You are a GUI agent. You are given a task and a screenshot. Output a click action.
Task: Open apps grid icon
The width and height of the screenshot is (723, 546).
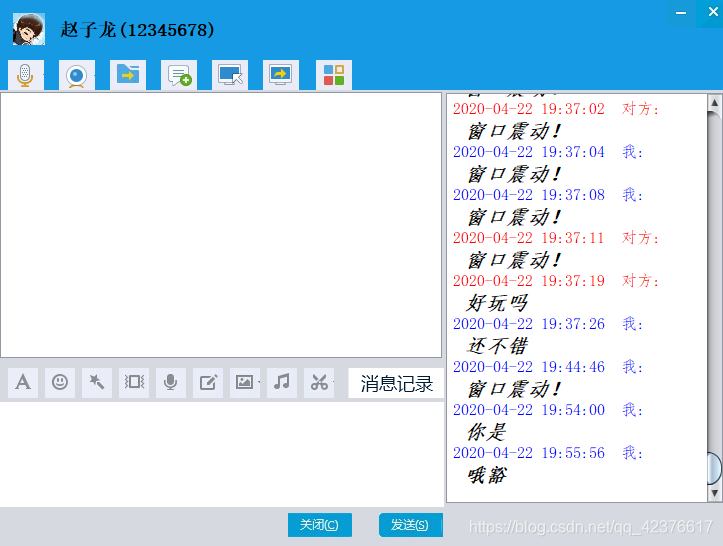coord(334,75)
